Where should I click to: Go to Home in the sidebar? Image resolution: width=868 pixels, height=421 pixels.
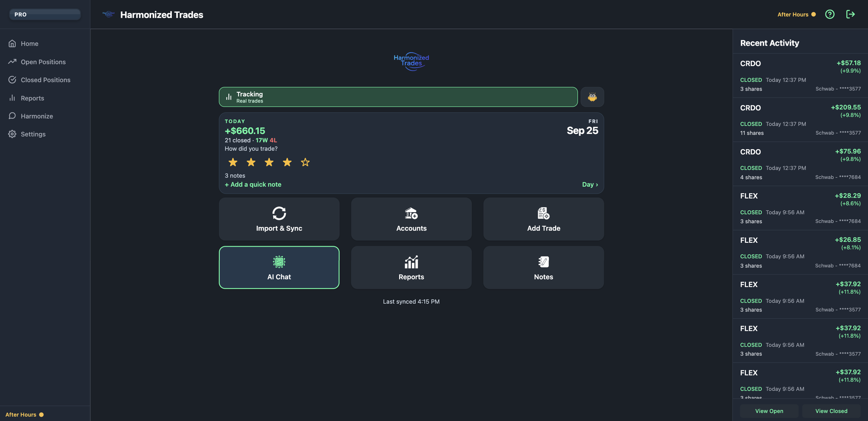[45, 43]
